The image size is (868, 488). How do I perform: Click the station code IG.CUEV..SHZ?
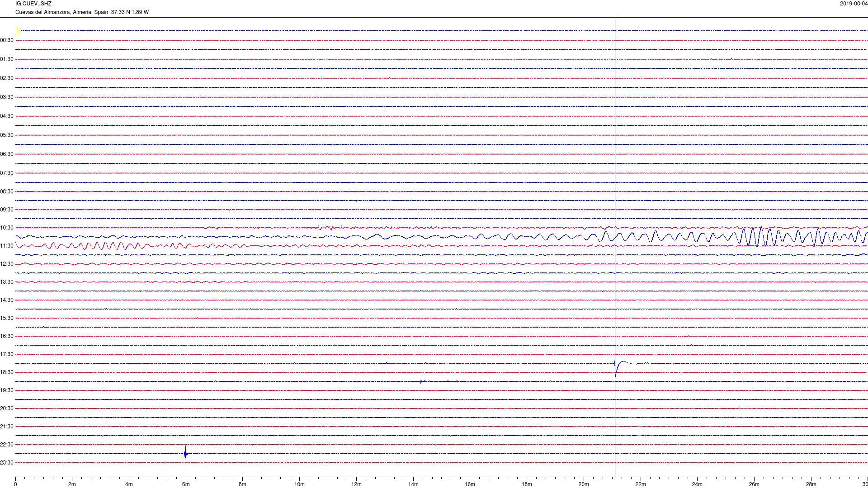coord(33,4)
